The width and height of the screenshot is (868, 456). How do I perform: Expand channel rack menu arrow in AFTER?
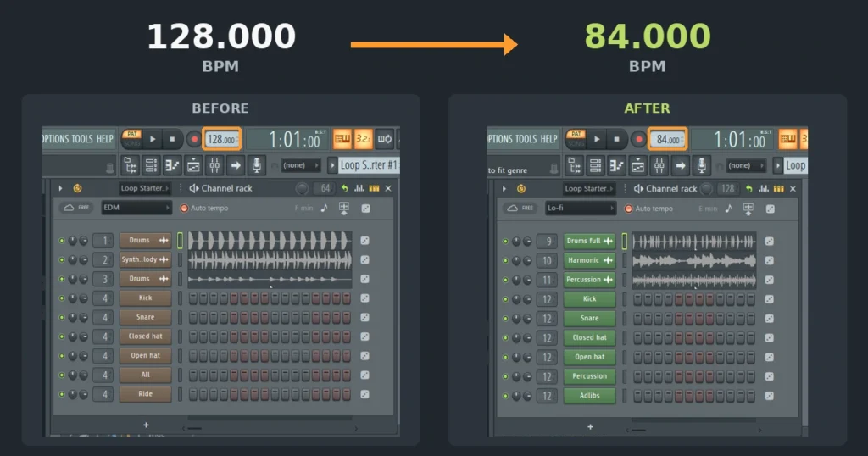tap(504, 189)
